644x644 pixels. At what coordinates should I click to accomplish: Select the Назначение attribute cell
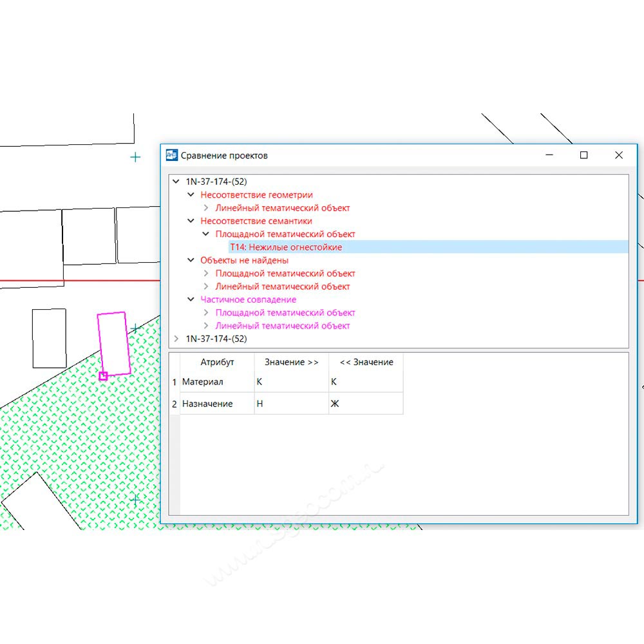[217, 404]
